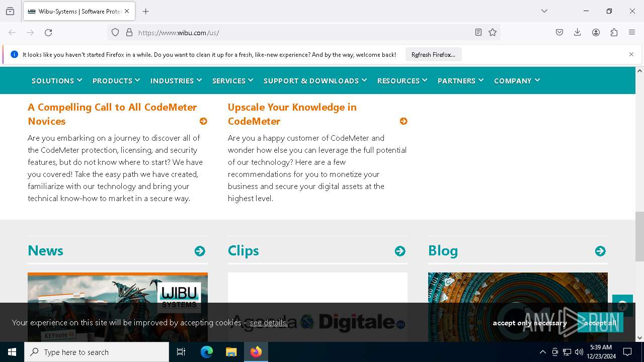Screen dimensions: 644x362
Task: Click 'accept all' cookies button
Action: coord(600,323)
